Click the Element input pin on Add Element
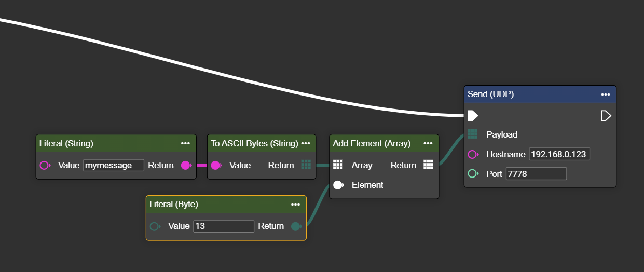This screenshot has width=644, height=272. pyautogui.click(x=338, y=185)
